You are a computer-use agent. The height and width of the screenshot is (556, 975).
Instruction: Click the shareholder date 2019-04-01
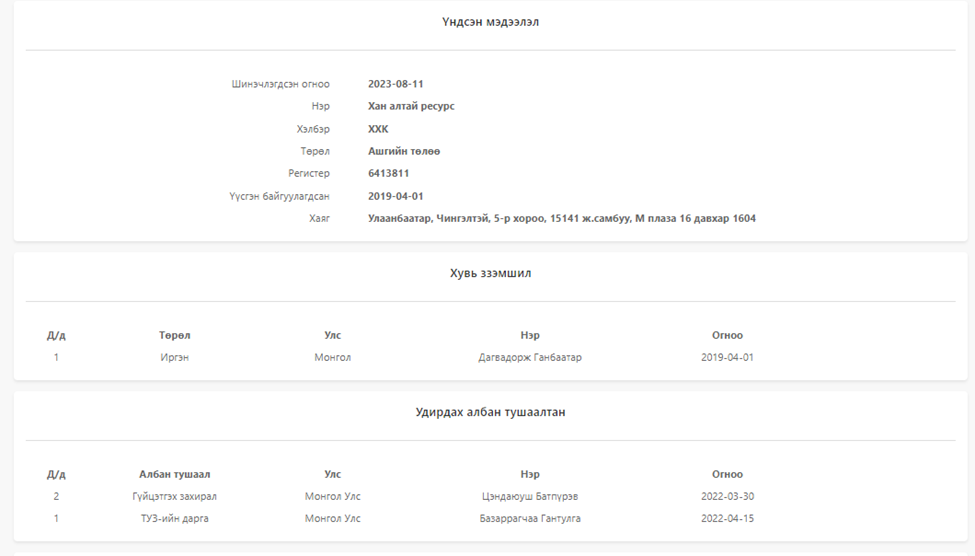pos(727,358)
